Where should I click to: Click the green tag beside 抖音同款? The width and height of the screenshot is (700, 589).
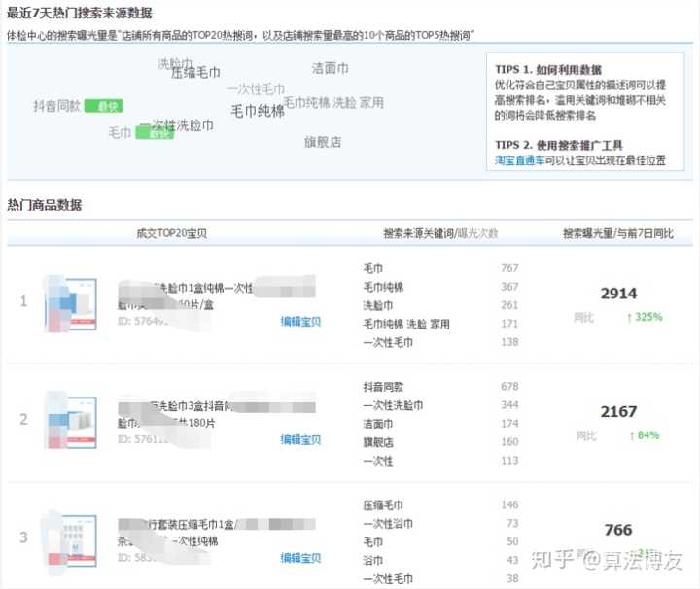coord(103,106)
